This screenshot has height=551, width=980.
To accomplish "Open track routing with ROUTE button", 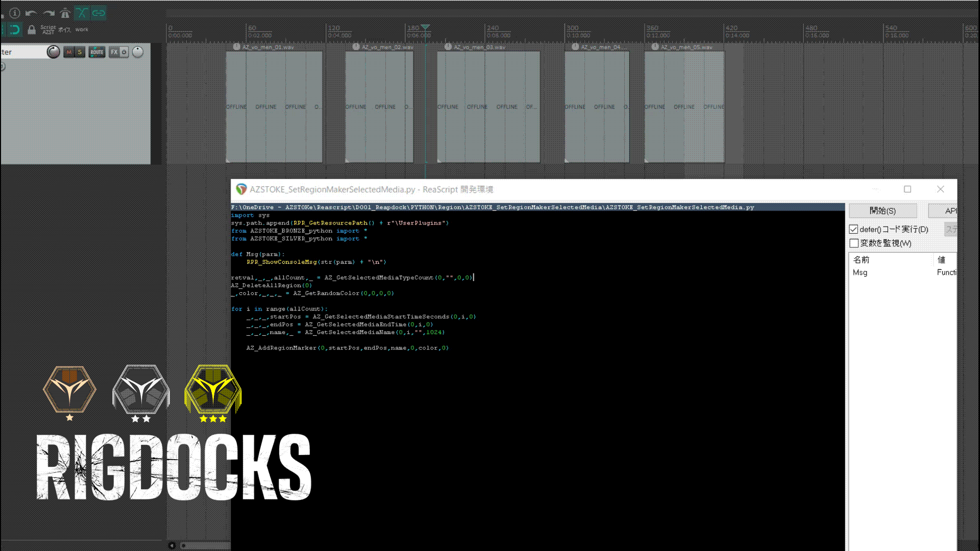I will (97, 52).
